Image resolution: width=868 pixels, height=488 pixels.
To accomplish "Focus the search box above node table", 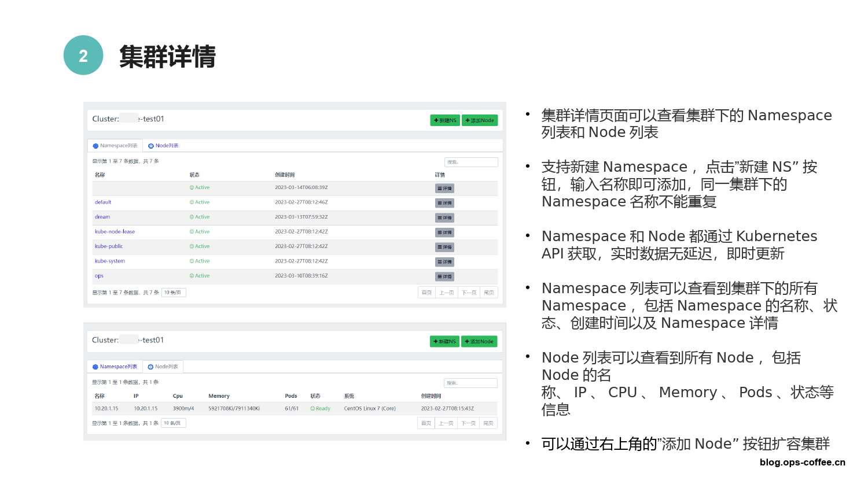I will 470,383.
